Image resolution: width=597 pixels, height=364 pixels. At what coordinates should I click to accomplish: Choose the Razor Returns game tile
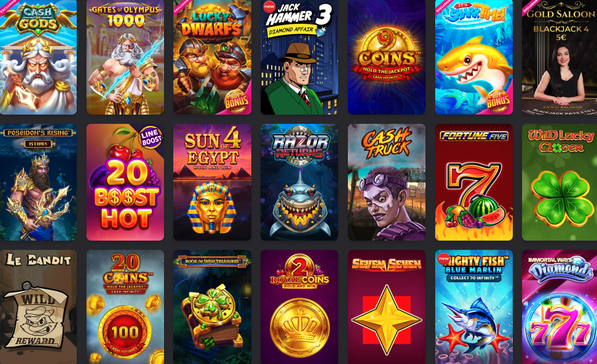[299, 182]
